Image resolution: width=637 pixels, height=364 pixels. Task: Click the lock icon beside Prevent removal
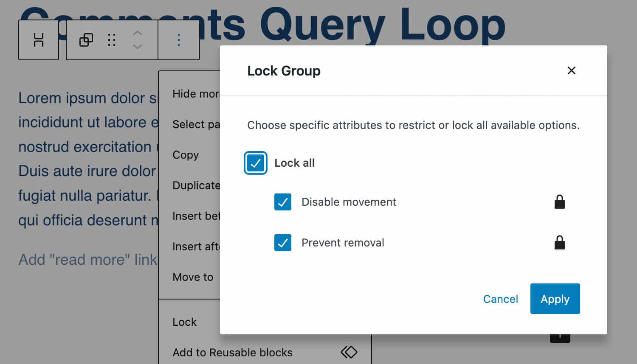[x=560, y=243]
